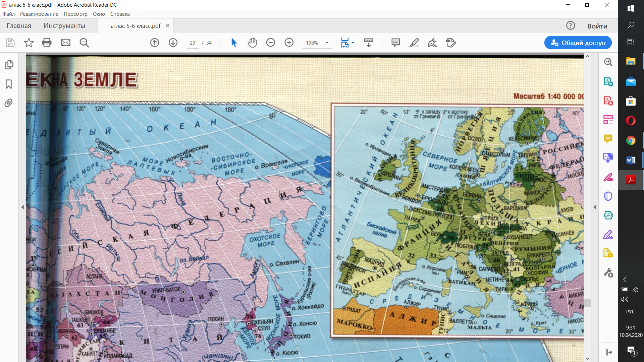
Task: Click the Save file icon
Action: pos(10,43)
